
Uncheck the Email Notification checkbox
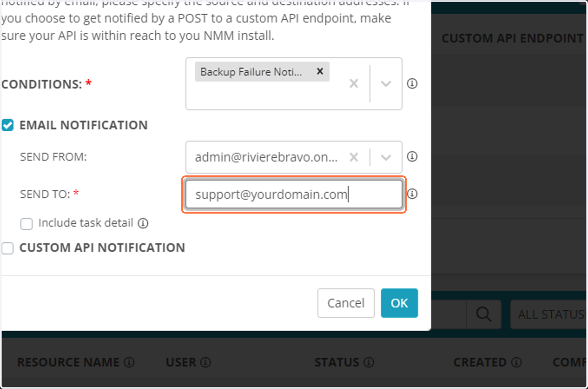click(x=7, y=125)
